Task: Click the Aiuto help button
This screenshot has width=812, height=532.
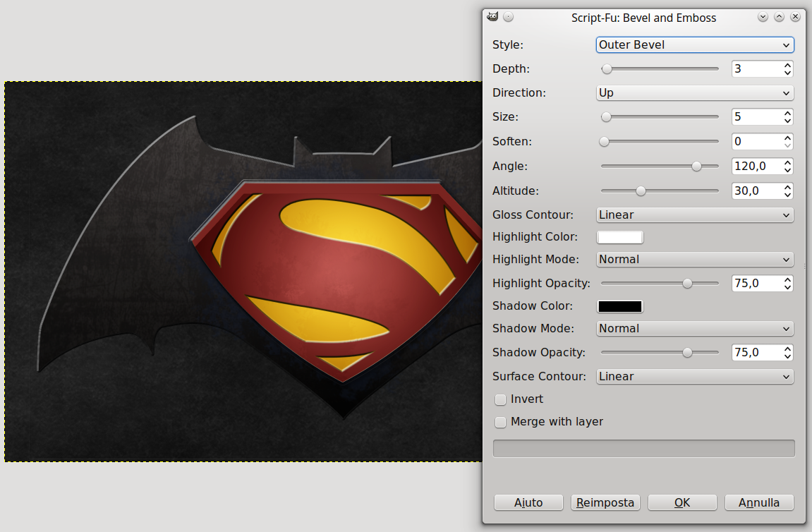Action: (528, 502)
